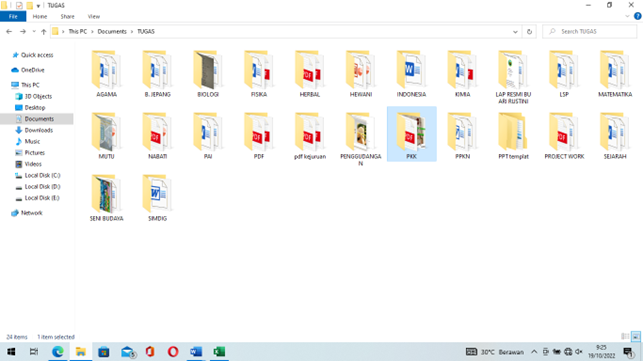The width and height of the screenshot is (643, 361).
Task: Go up one folder level
Action: (43, 32)
